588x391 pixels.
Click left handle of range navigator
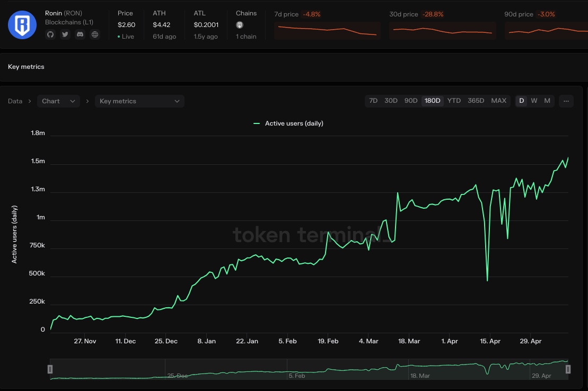[50, 369]
